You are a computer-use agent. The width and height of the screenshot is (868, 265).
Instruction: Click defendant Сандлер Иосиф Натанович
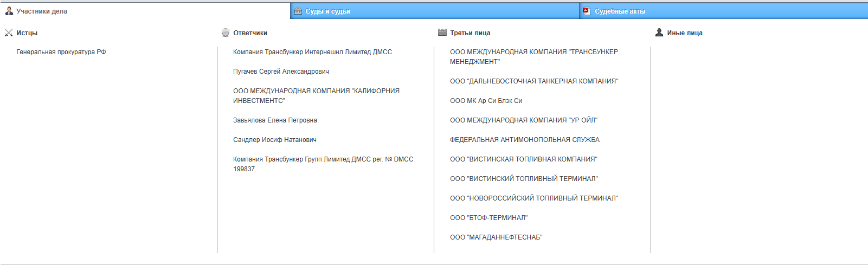point(275,140)
